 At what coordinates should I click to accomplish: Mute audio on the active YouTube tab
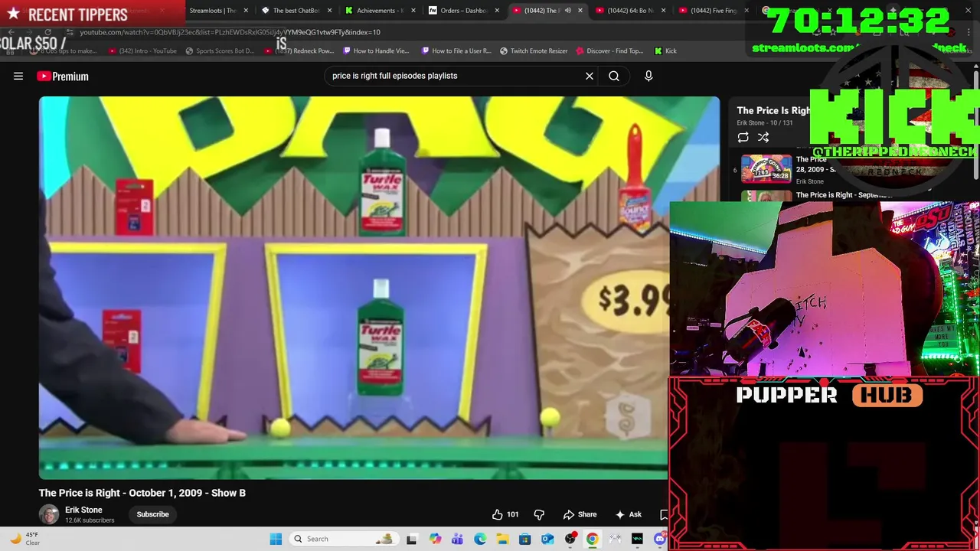click(567, 11)
